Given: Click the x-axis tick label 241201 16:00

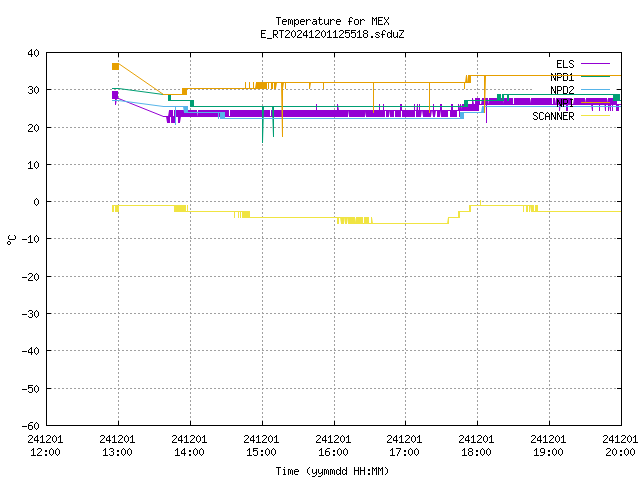Looking at the screenshot, I should 333,446.
